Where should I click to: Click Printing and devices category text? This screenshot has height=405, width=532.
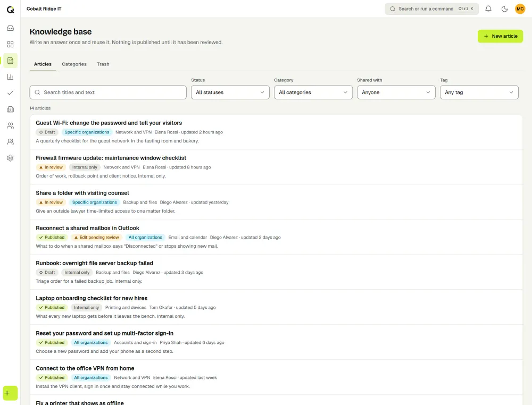click(x=126, y=307)
